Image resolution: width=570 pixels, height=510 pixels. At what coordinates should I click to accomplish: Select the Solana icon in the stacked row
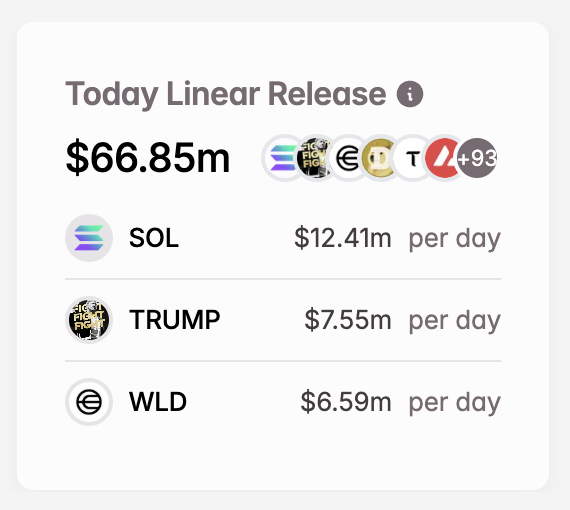(x=282, y=158)
